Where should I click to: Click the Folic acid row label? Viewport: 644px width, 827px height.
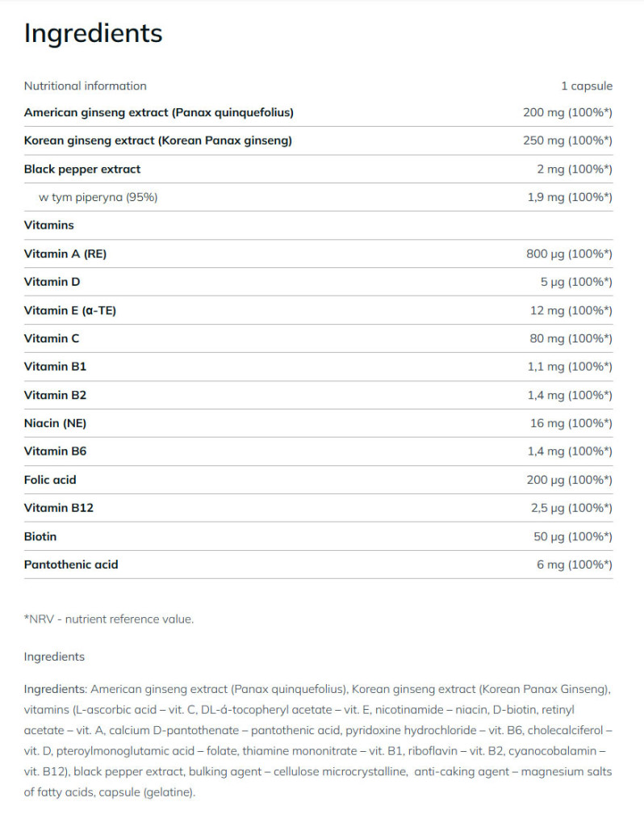(x=50, y=480)
